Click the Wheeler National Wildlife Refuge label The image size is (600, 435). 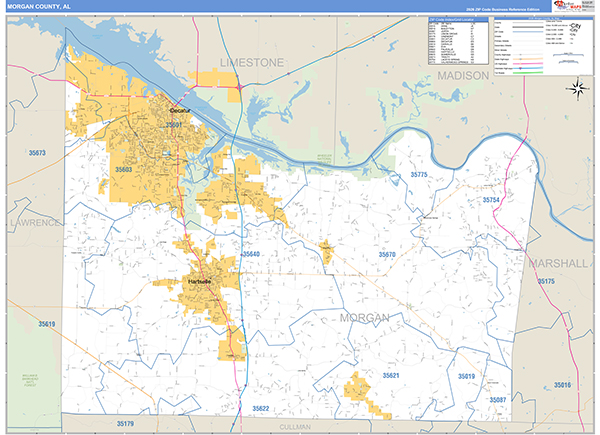point(324,160)
